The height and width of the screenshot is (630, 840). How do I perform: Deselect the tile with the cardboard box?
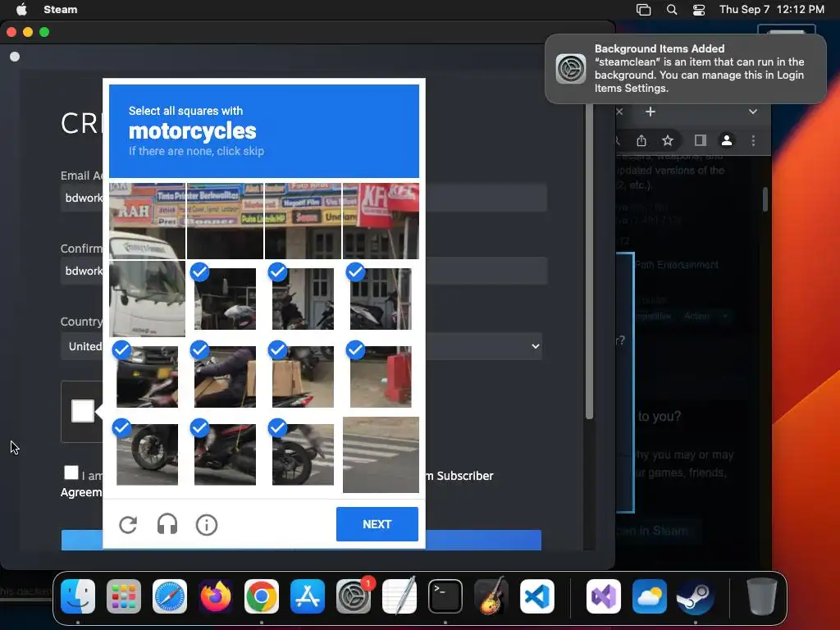click(x=303, y=377)
